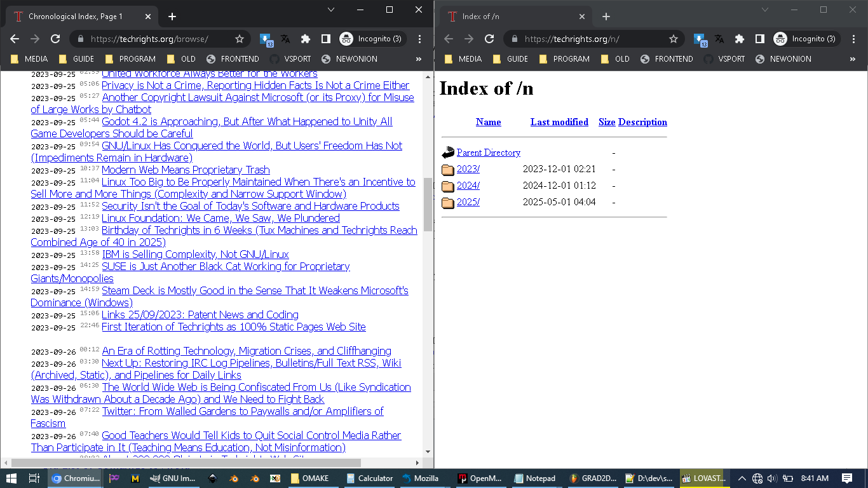Sort listing by Description column header
This screenshot has height=488, width=868.
[x=642, y=122]
